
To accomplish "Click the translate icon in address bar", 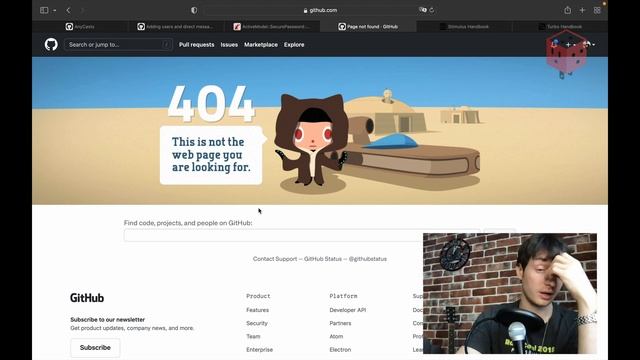I will [422, 10].
